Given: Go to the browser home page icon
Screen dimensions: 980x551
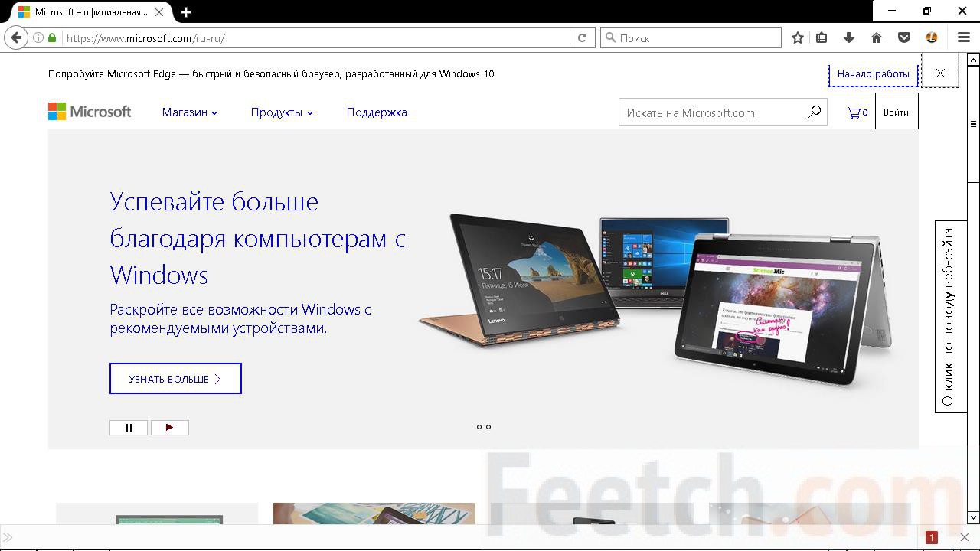Looking at the screenshot, I should (x=877, y=37).
